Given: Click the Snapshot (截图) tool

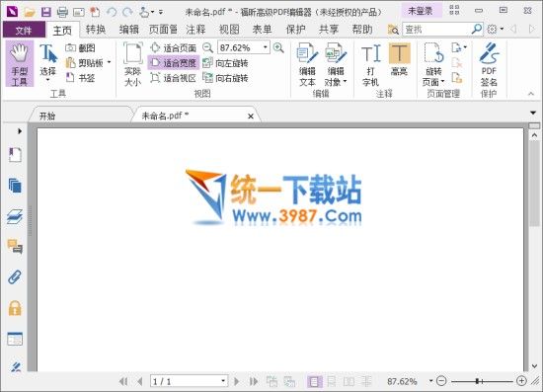Looking at the screenshot, I should click(80, 48).
